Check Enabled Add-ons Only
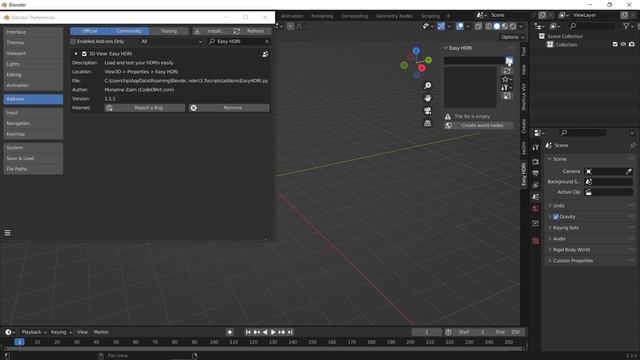The image size is (640, 360). tap(73, 42)
